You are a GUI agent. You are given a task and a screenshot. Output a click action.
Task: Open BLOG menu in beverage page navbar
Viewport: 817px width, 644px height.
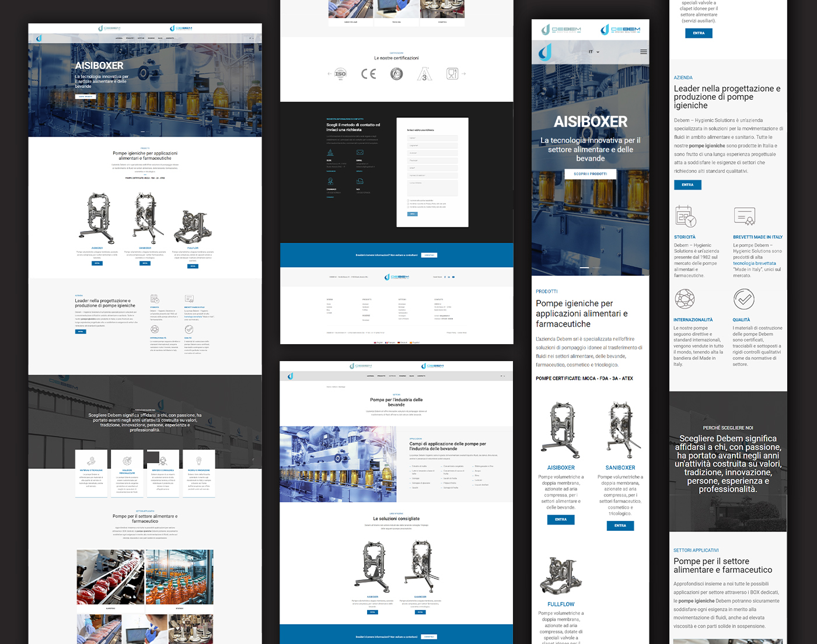coord(411,376)
